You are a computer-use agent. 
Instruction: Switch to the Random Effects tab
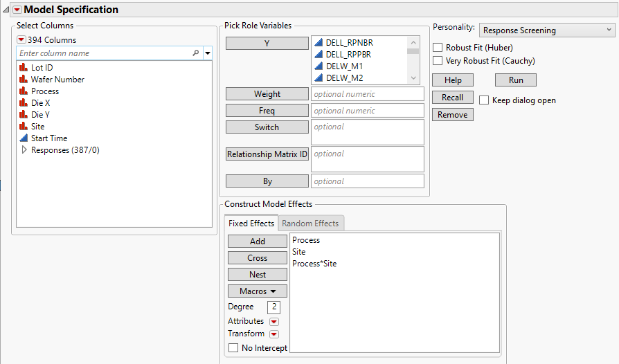[310, 224]
